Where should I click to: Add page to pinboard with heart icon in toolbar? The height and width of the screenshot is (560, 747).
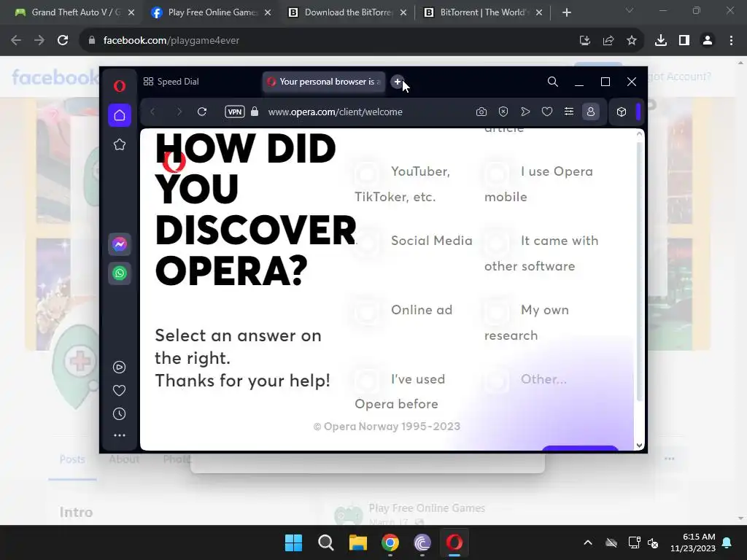(547, 112)
